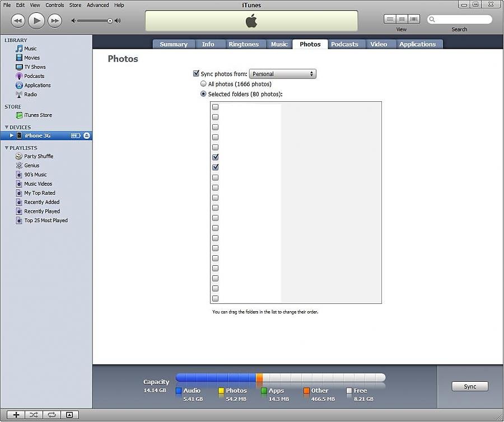Switch to list view icon

point(390,19)
